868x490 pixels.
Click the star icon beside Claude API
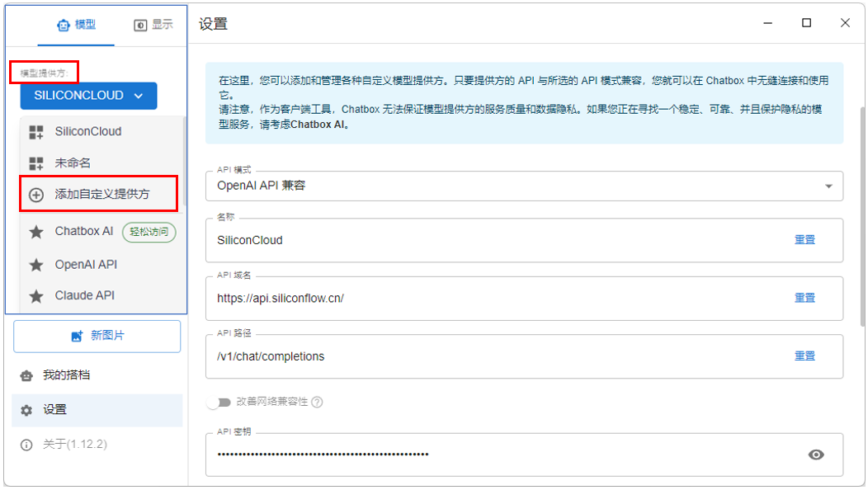coord(36,297)
